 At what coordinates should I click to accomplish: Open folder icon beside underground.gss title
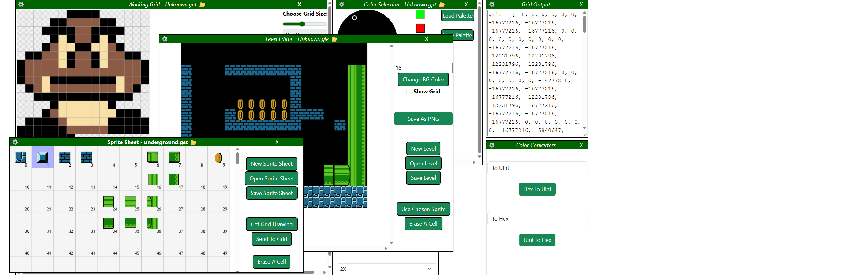[x=194, y=142]
